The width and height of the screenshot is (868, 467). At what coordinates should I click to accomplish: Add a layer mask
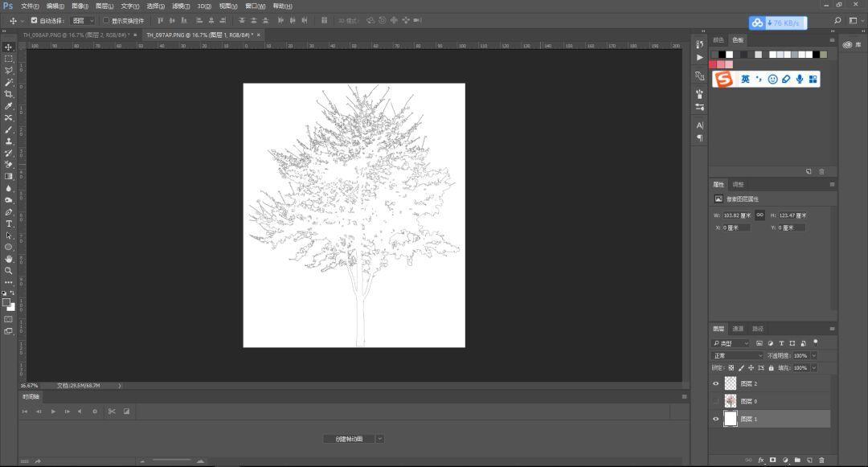tap(773, 460)
